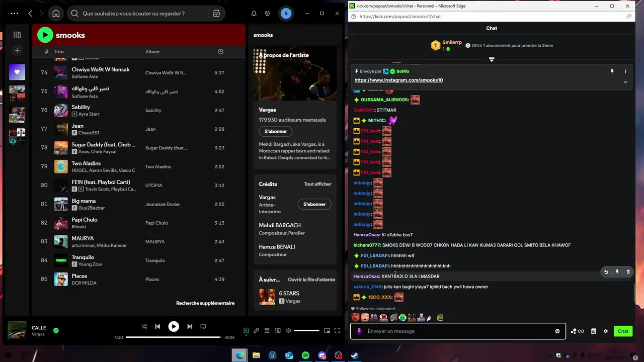The width and height of the screenshot is (644, 362).
Task: Open Spotify notifications bell
Action: (x=254, y=14)
